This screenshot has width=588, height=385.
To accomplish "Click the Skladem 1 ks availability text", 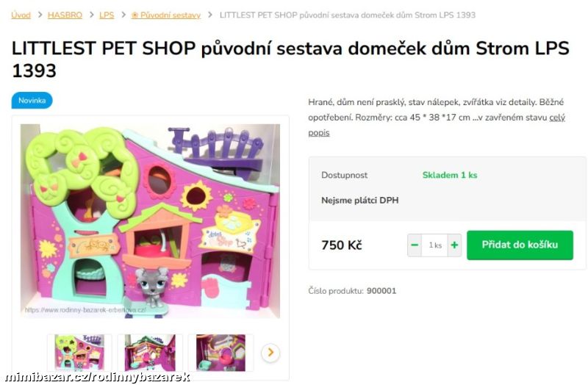I will pos(450,175).
